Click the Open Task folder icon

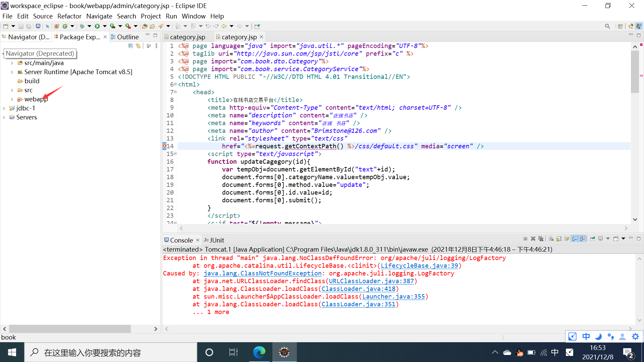152,26
